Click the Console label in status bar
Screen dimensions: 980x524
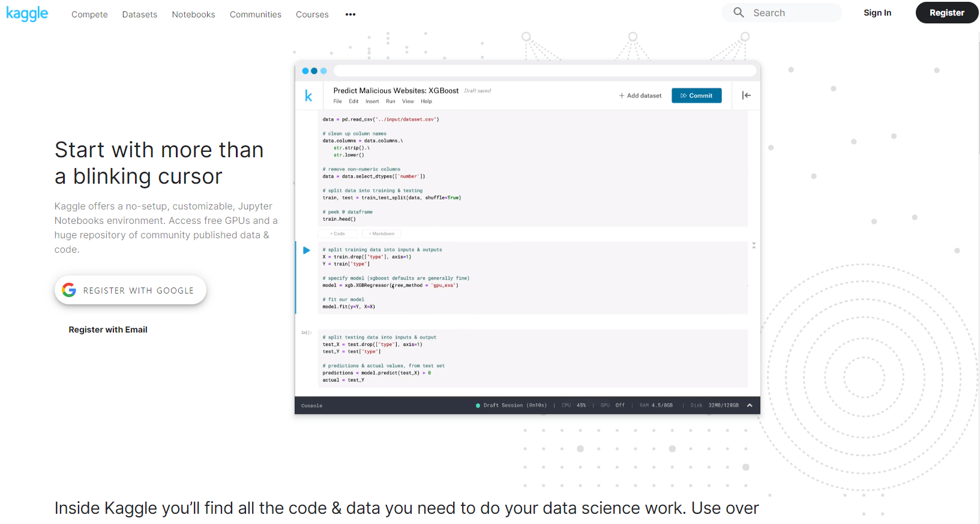coord(312,406)
